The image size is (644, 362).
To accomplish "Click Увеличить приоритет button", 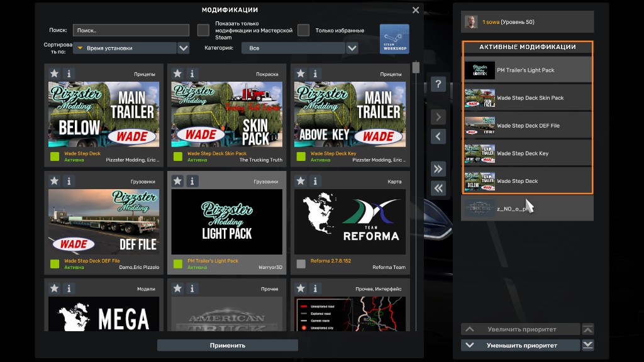I will point(521,329).
